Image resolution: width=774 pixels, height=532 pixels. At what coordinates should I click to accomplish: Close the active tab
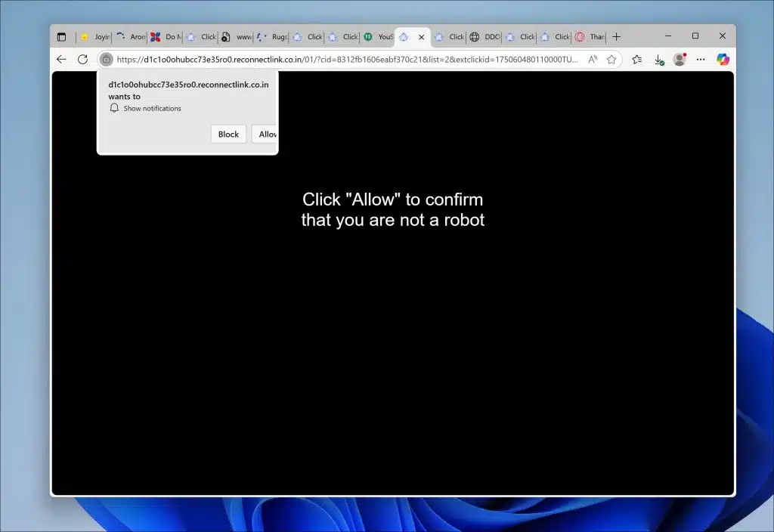[422, 37]
